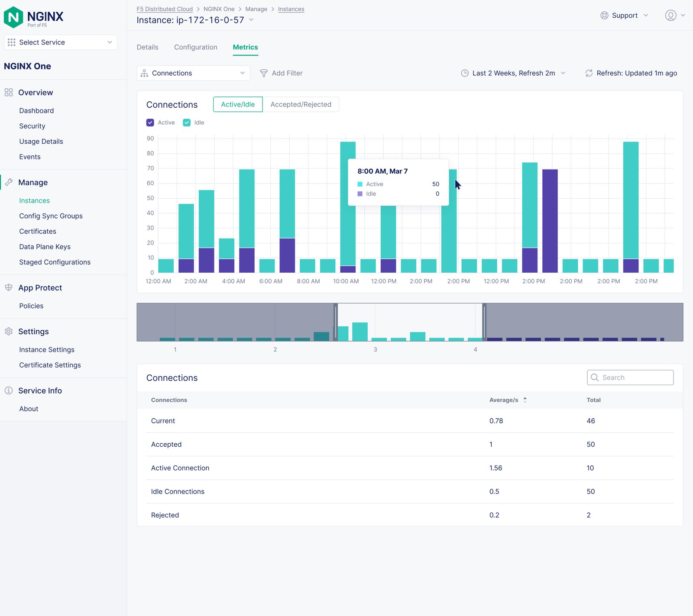Open the Select Service dropdown
Image resolution: width=693 pixels, height=616 pixels.
(x=61, y=42)
